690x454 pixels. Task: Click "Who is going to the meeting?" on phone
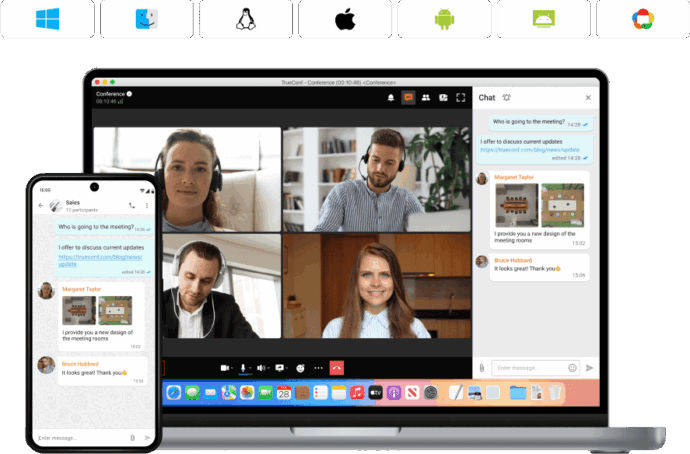(96, 227)
